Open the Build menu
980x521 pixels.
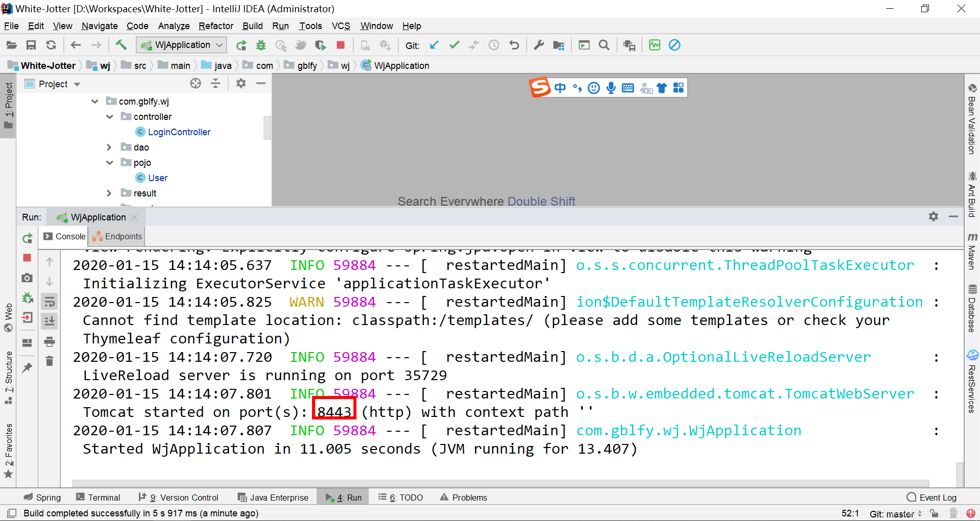[x=252, y=26]
